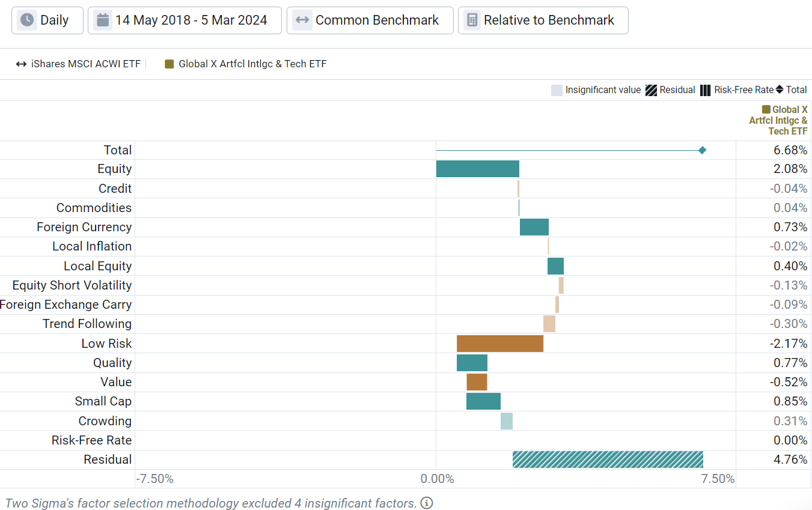
Task: Click the striped Risk-Free Rate legend icon
Action: coord(706,90)
